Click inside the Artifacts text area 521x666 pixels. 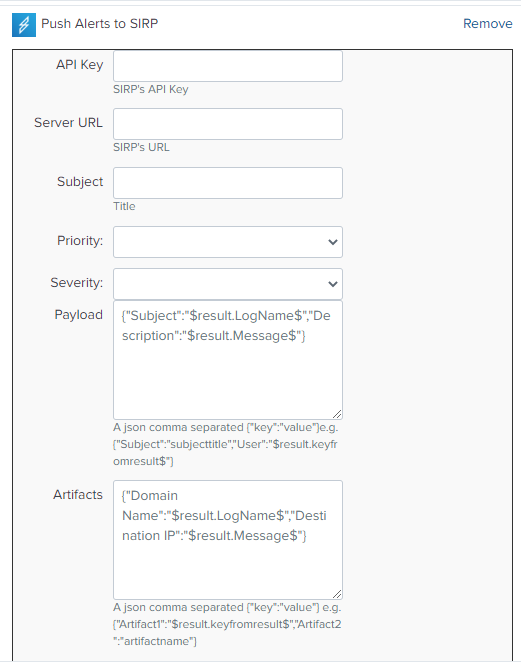[x=228, y=540]
